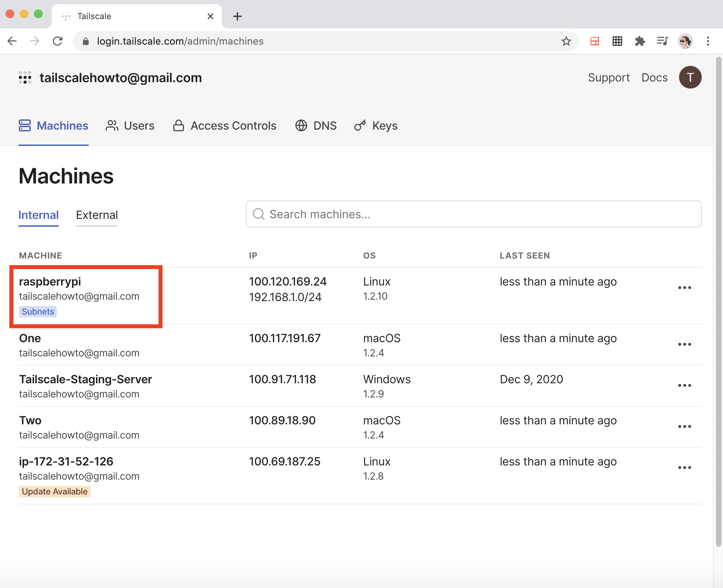Focus the Search machines field

point(473,214)
